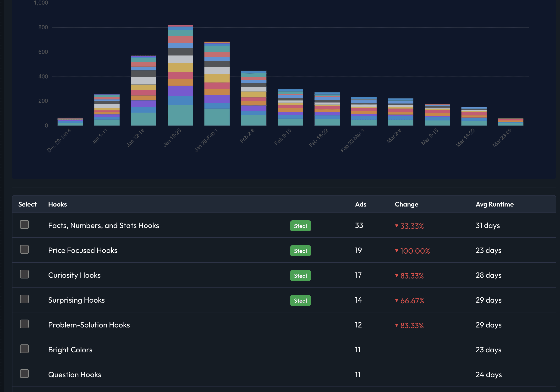Check the Curiosity Hooks row checkbox

[24, 274]
